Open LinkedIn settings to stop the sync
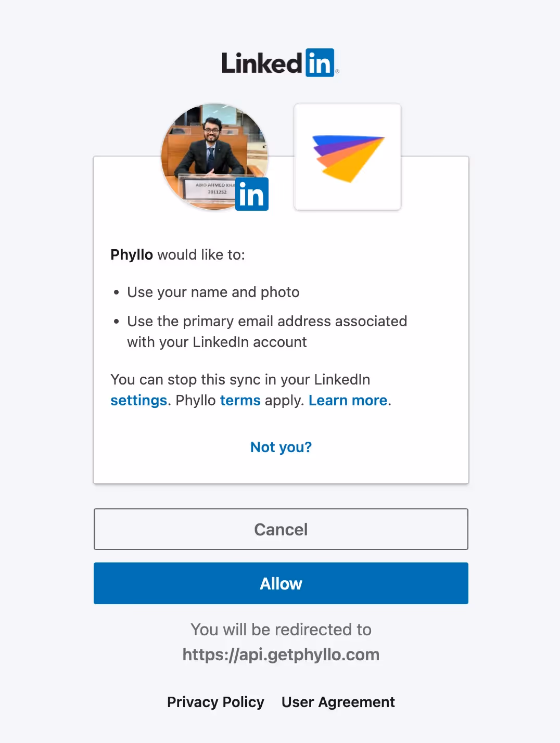 pos(138,400)
